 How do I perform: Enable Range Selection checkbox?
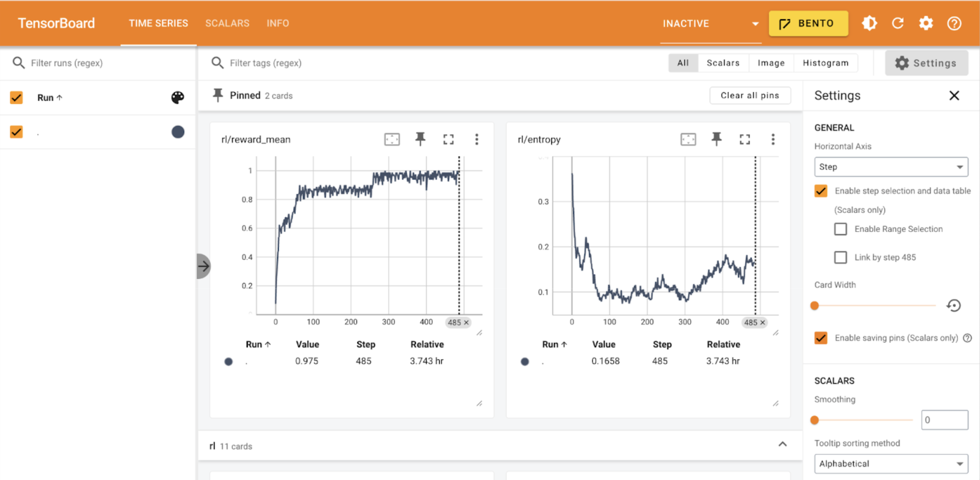pos(840,229)
